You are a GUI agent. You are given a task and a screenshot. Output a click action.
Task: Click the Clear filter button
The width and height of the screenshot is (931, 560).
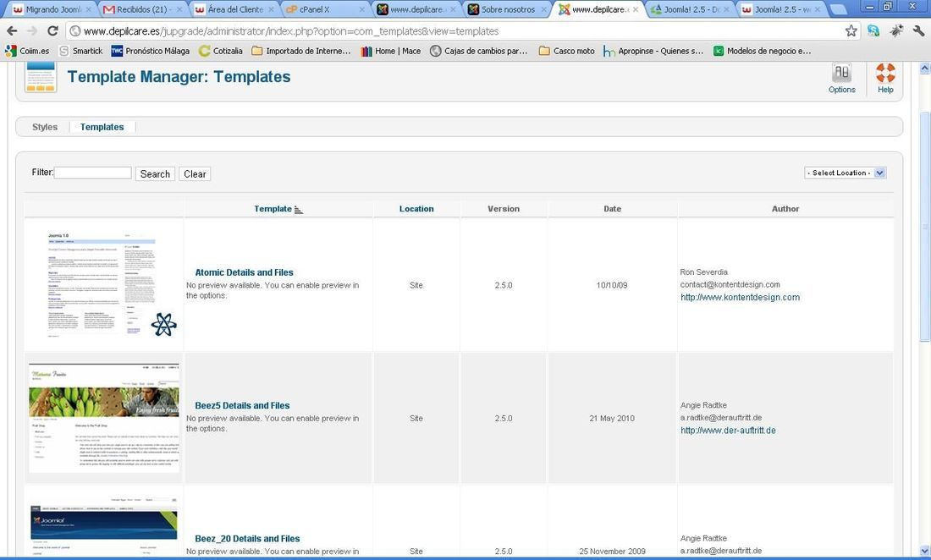(x=195, y=173)
